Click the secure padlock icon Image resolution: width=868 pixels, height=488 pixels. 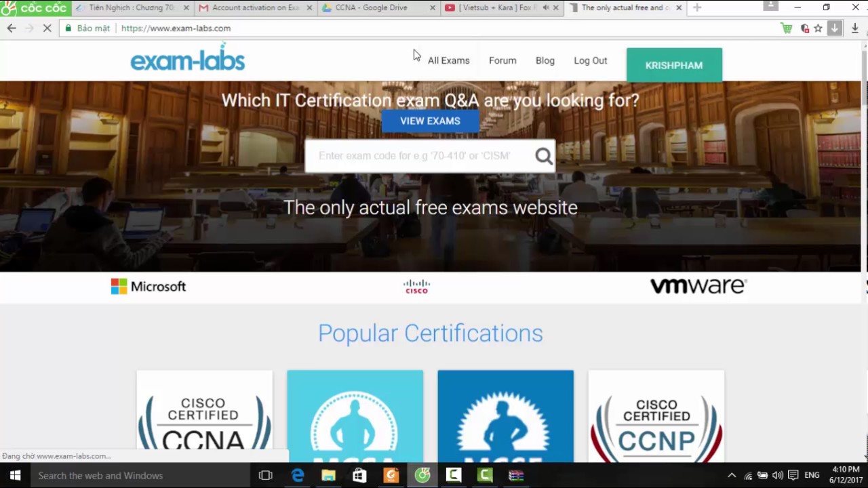(68, 28)
